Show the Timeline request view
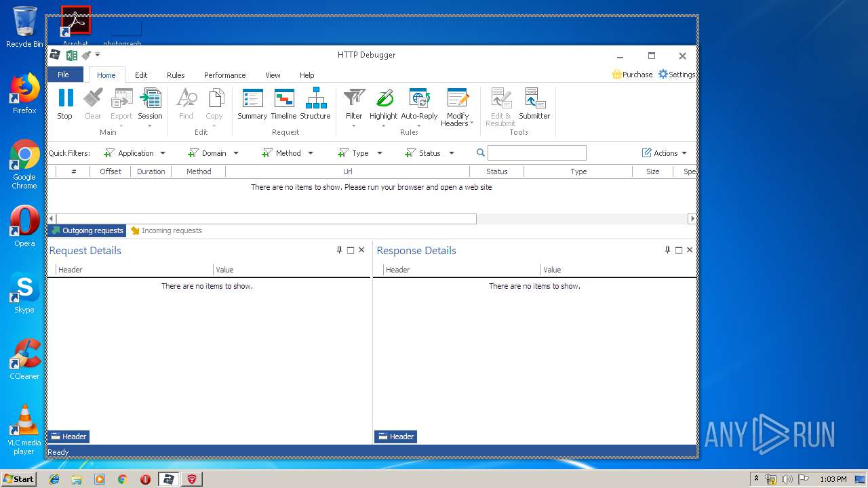Viewport: 868px width, 488px height. point(283,104)
